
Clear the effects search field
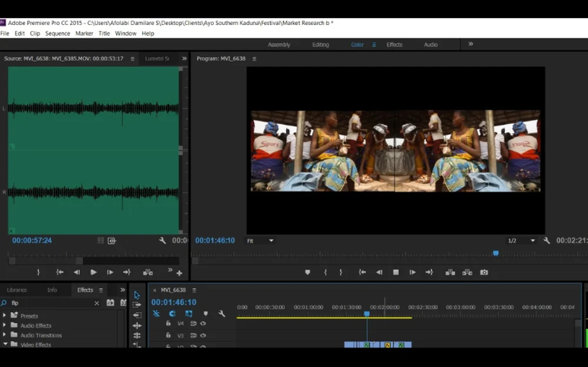tap(97, 303)
